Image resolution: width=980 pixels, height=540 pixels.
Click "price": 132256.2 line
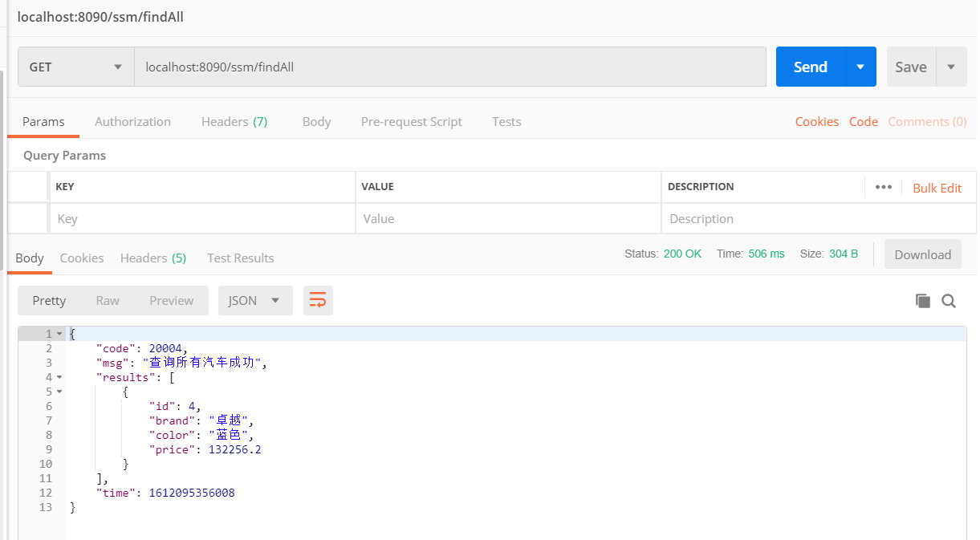pos(205,449)
